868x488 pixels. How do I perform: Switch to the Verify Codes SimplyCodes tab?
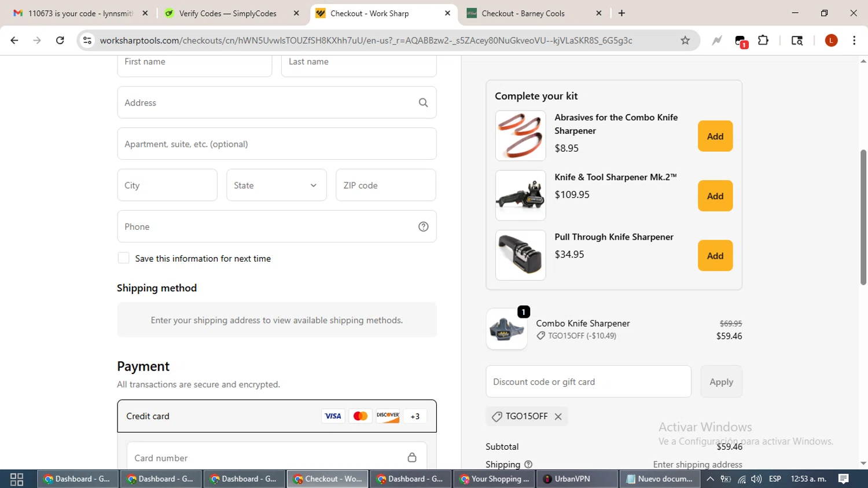(231, 13)
